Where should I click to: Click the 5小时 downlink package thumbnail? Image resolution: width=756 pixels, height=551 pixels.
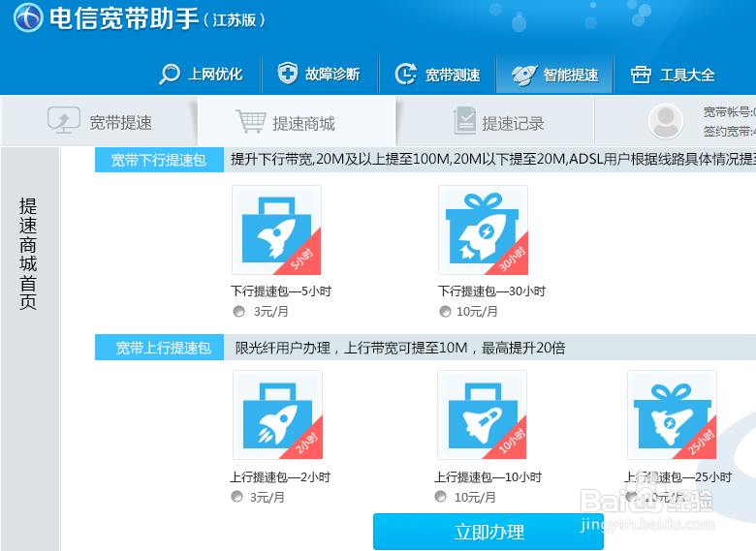tap(277, 230)
